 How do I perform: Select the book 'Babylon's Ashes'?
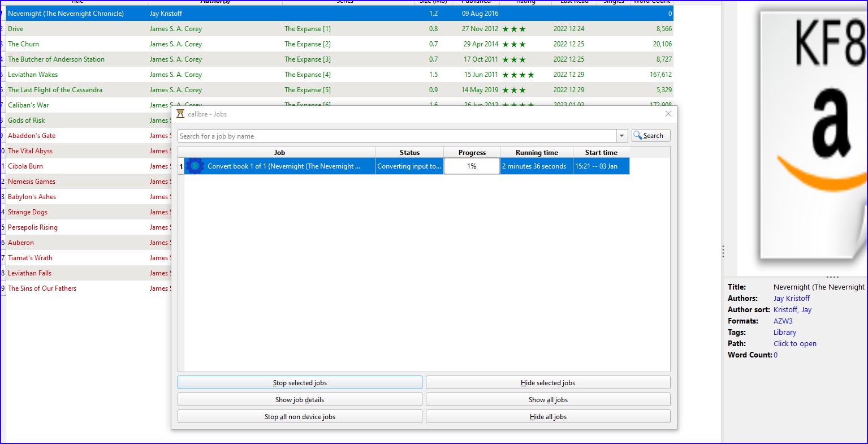(32, 197)
